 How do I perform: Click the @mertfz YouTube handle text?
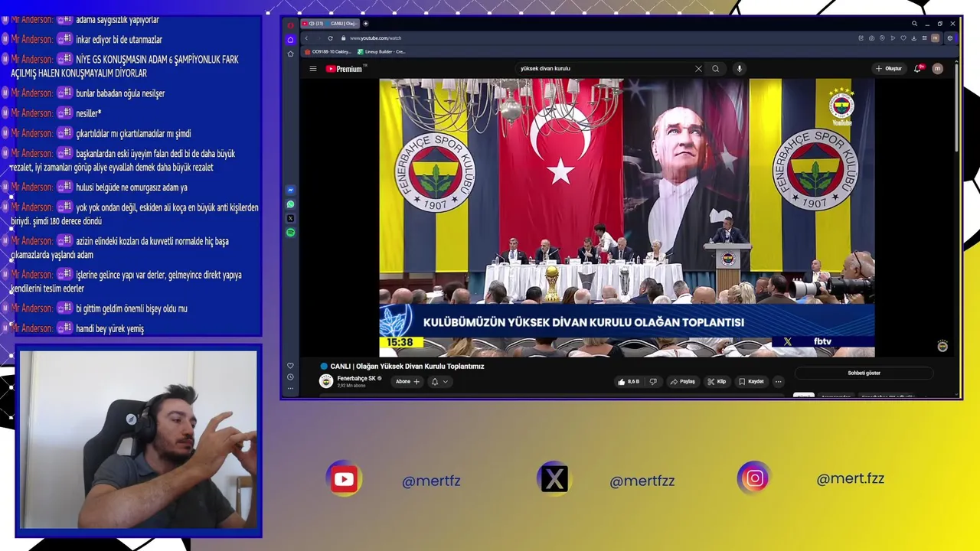pyautogui.click(x=431, y=481)
